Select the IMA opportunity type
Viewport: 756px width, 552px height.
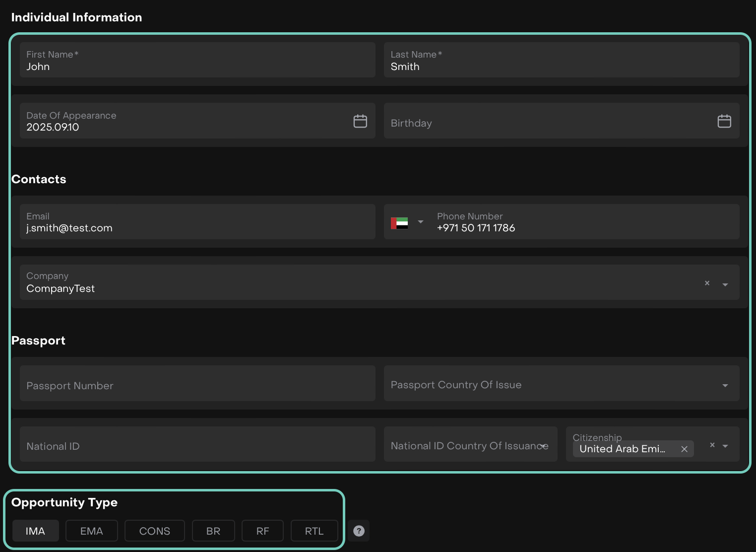coord(35,531)
